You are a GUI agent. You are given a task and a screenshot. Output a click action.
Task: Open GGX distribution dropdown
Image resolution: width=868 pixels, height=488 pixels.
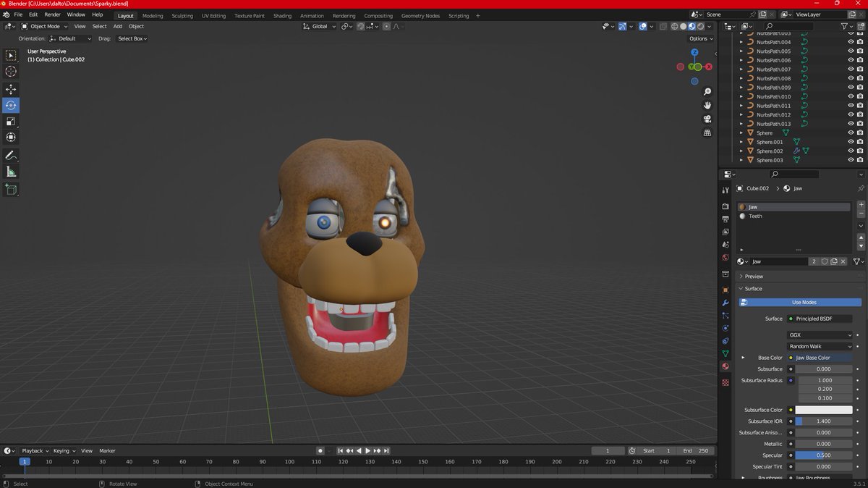pyautogui.click(x=820, y=335)
